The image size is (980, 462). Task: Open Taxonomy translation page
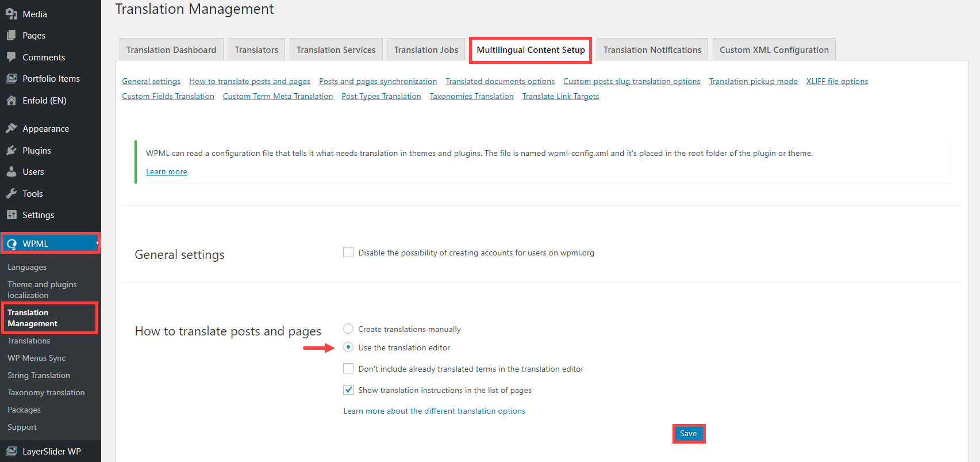pyautogui.click(x=46, y=392)
